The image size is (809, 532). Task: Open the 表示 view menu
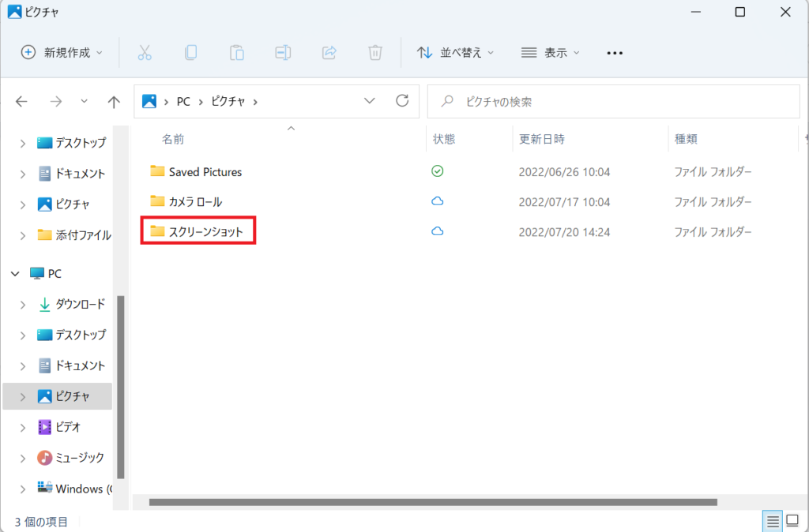pyautogui.click(x=551, y=53)
